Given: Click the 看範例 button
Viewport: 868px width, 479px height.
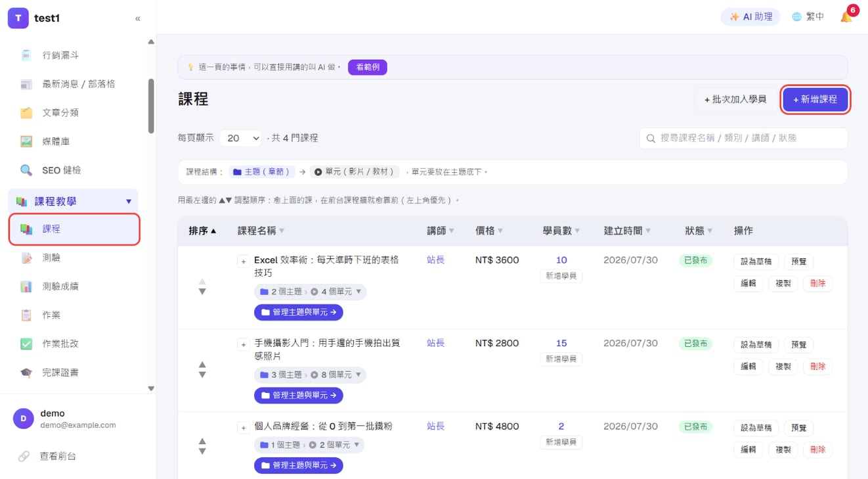Looking at the screenshot, I should pyautogui.click(x=367, y=67).
